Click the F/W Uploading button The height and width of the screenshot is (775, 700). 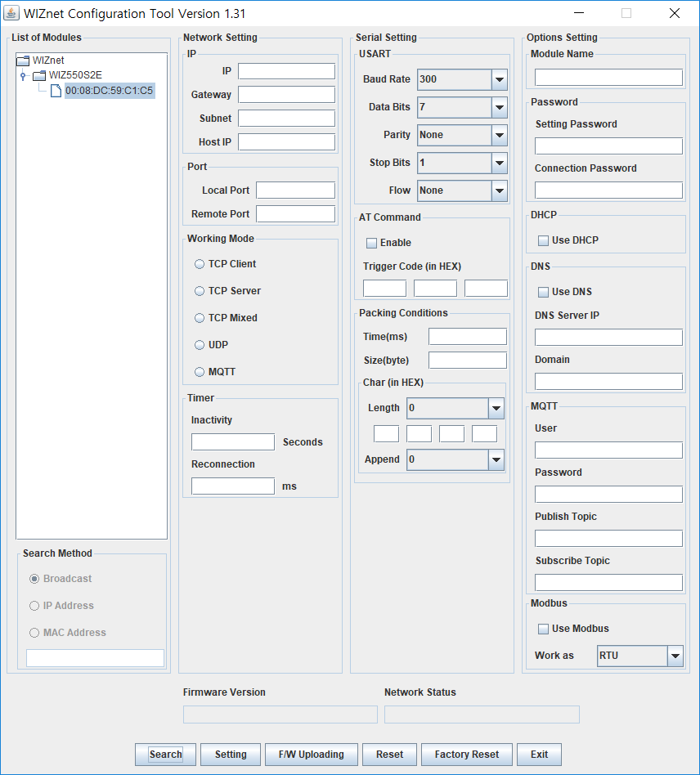(x=311, y=755)
